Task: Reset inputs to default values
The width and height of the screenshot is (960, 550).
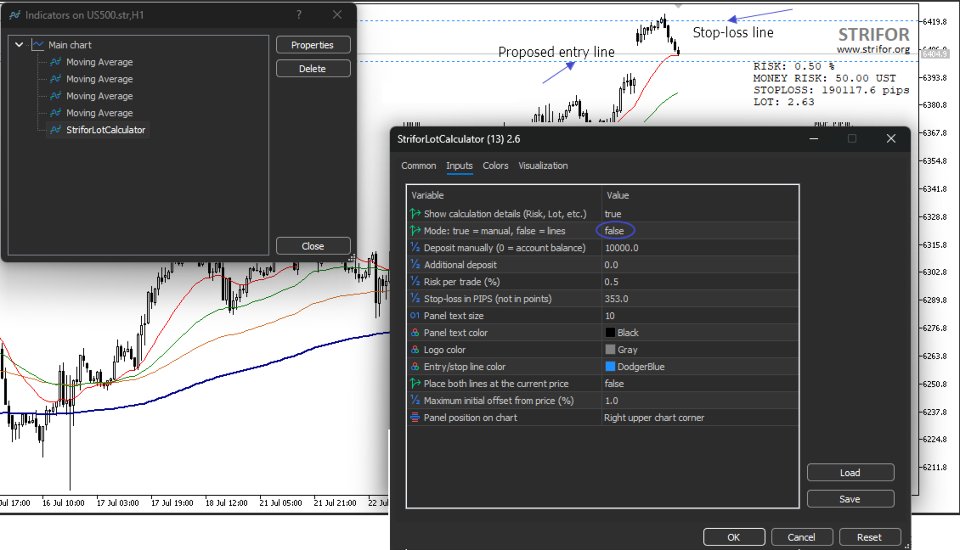Action: tap(869, 537)
